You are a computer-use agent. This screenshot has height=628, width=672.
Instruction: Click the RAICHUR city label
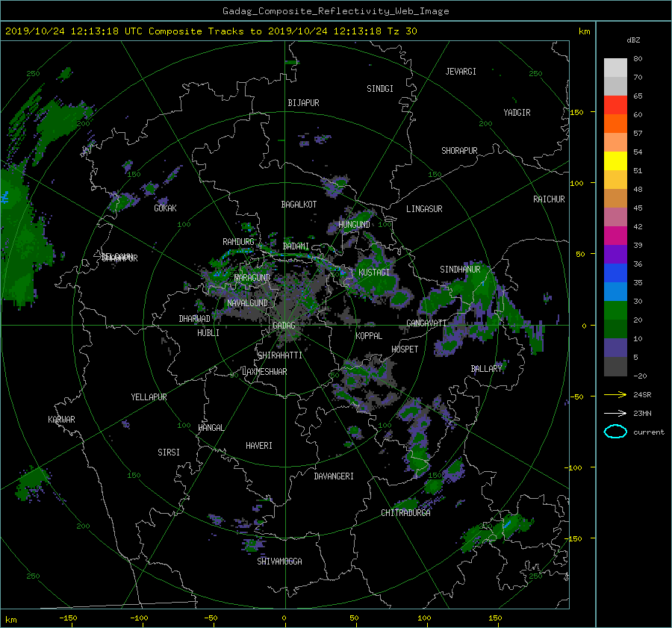549,199
